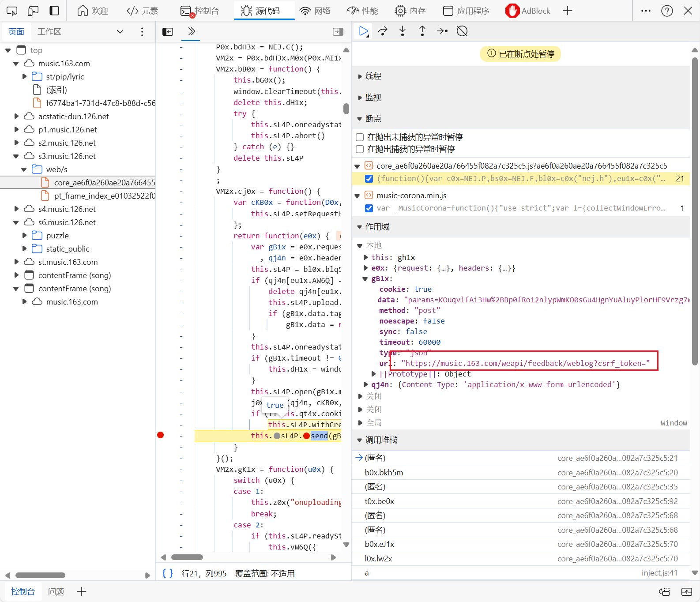
Task: Expand the puzzle folder
Action: [25, 236]
